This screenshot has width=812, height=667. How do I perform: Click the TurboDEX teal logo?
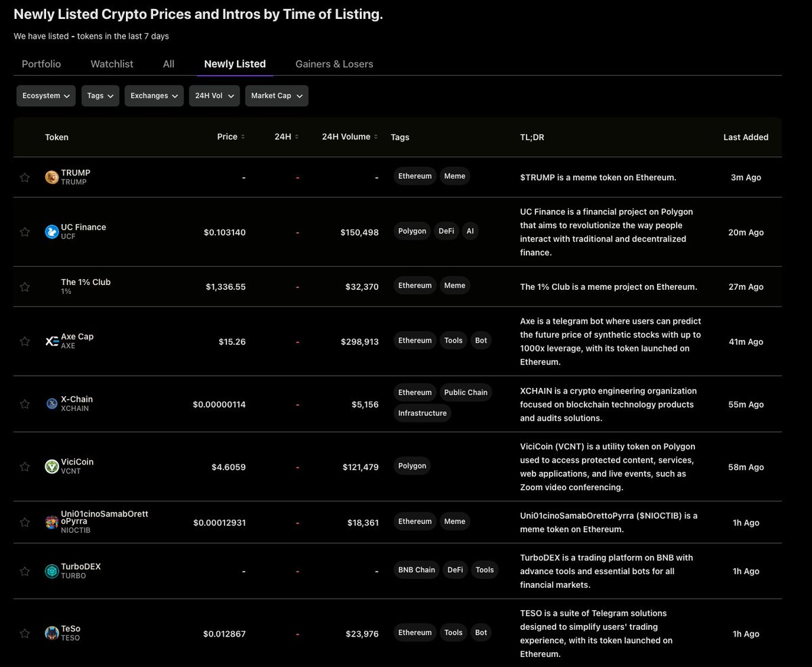click(x=51, y=572)
